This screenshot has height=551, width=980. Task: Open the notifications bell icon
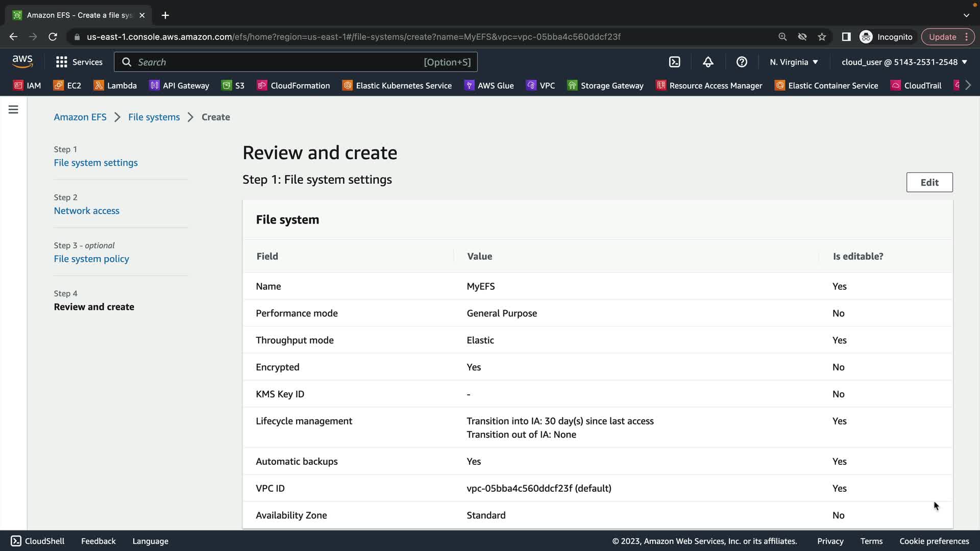click(x=708, y=62)
